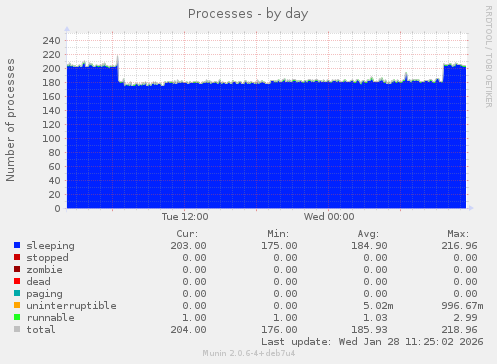The height and width of the screenshot is (364, 497).
Task: Click runnable average value 1.03
Action: tap(375, 318)
